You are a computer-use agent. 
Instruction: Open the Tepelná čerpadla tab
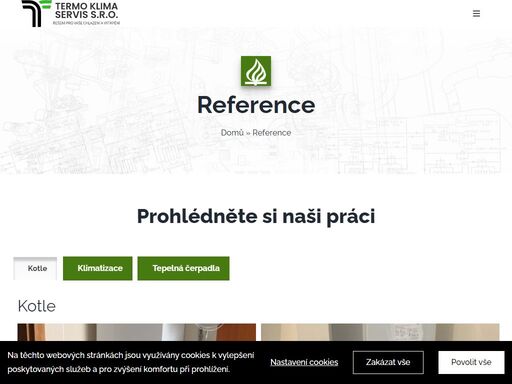[183, 268]
